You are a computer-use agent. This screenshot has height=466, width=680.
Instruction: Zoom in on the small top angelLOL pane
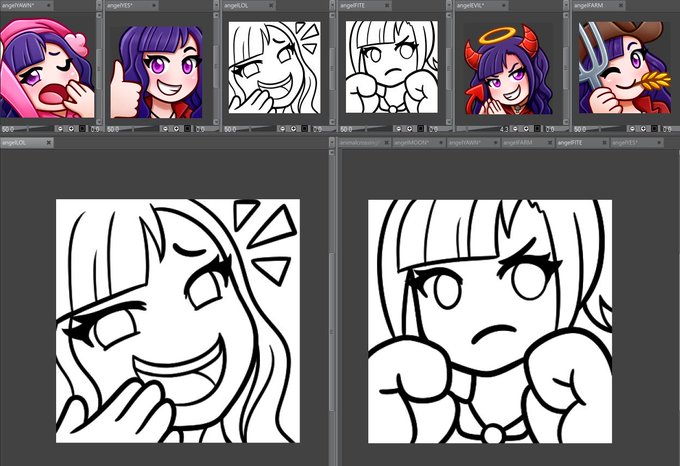[x=293, y=129]
